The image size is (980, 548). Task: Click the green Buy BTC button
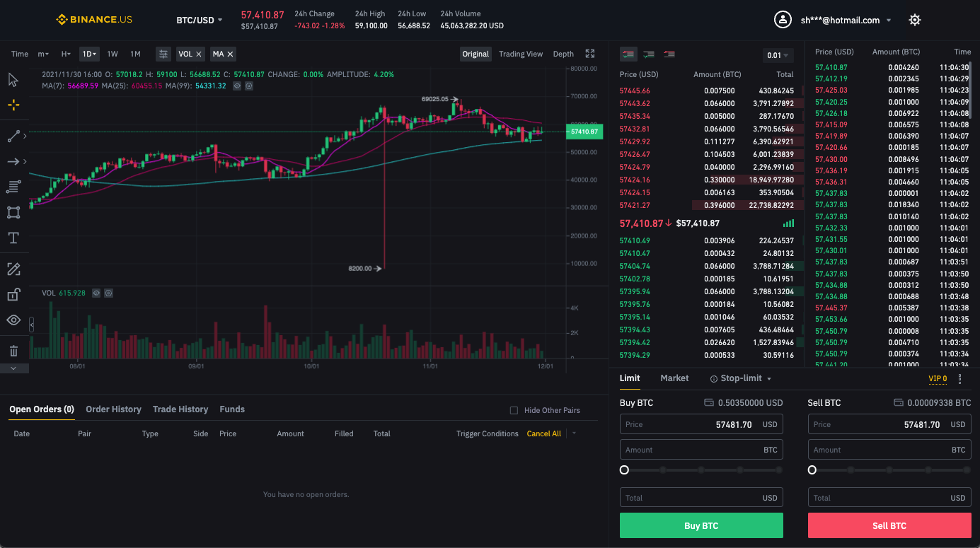click(x=701, y=525)
